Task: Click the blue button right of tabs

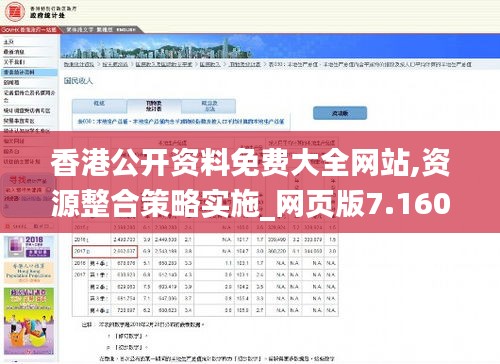Action: pyautogui.click(x=340, y=113)
